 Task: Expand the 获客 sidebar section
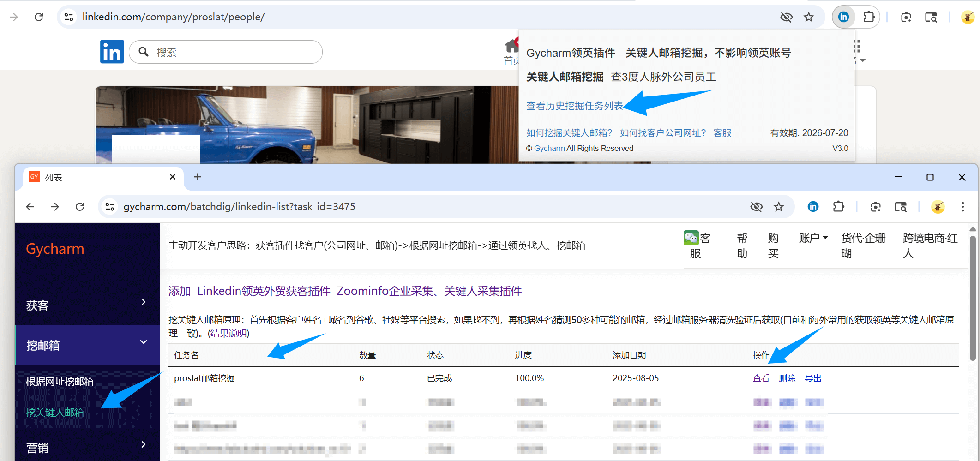(87, 305)
